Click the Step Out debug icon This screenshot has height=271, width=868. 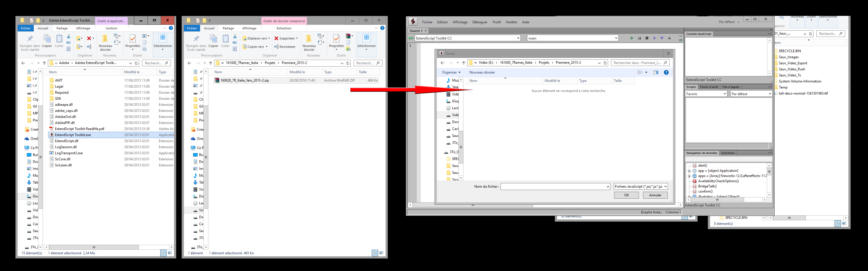pyautogui.click(x=669, y=38)
